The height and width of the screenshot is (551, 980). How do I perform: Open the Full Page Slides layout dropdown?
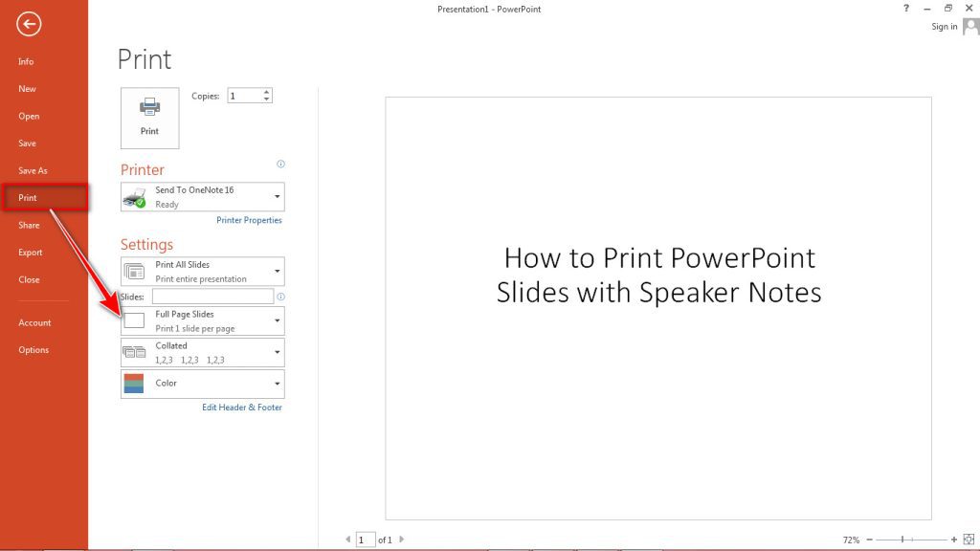[x=277, y=320]
